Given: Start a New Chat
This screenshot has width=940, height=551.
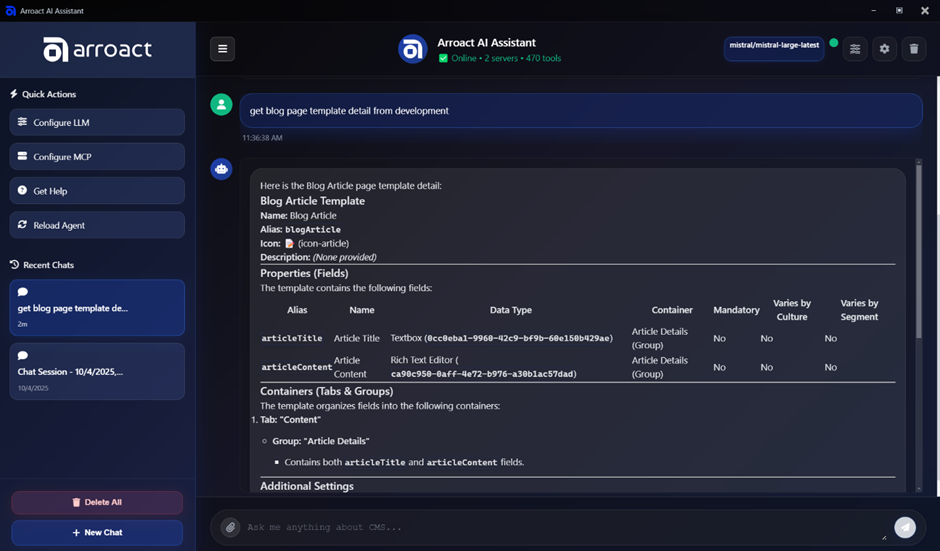Looking at the screenshot, I should pos(97,532).
